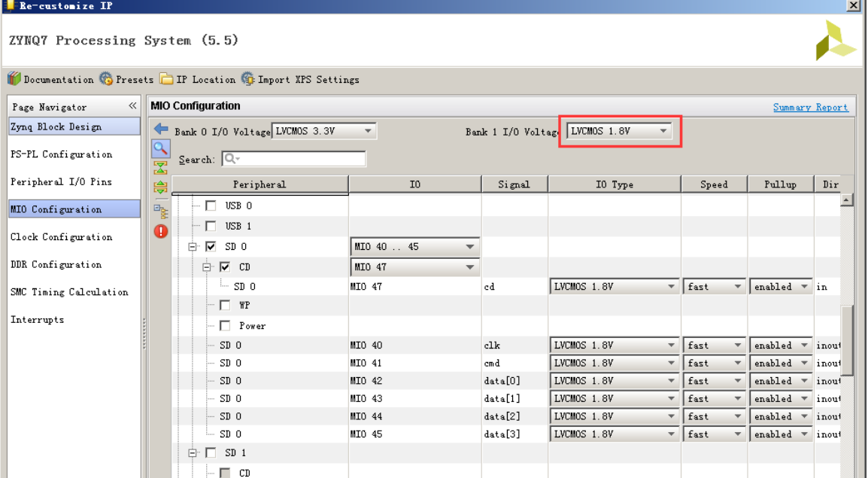Open Bank 1 I/O Voltage dropdown
The width and height of the screenshot is (868, 478).
pos(620,131)
